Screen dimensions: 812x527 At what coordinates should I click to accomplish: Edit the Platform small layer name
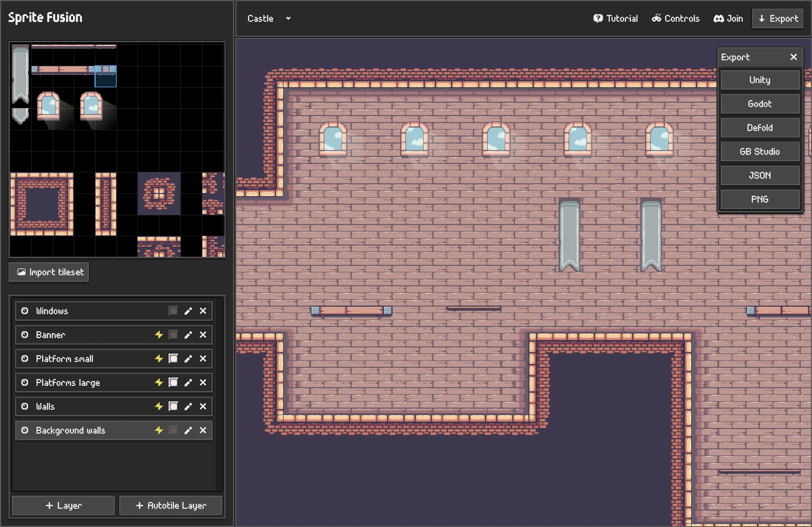(188, 358)
